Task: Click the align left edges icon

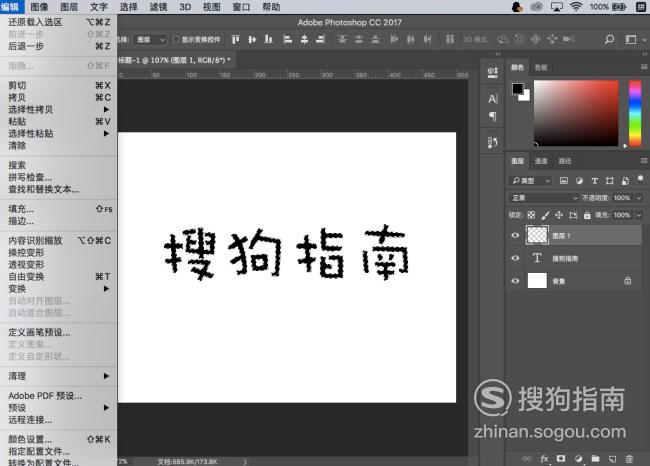Action: pyautogui.click(x=287, y=39)
